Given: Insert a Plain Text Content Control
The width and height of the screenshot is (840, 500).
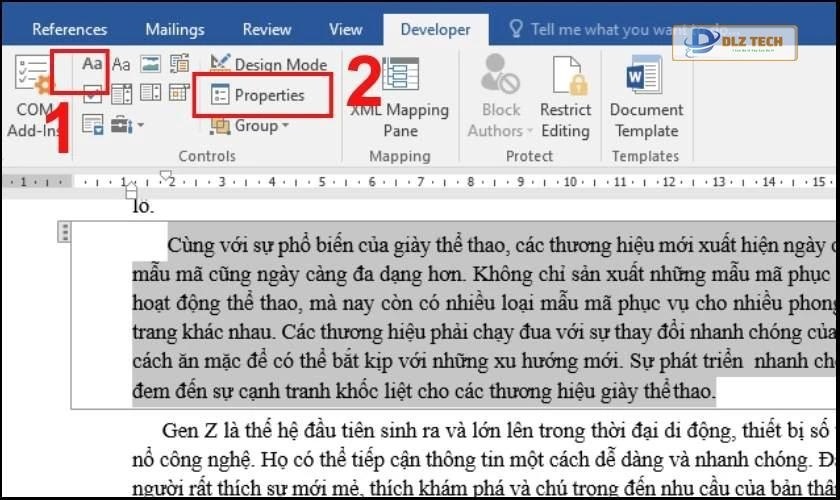Looking at the screenshot, I should (x=121, y=64).
